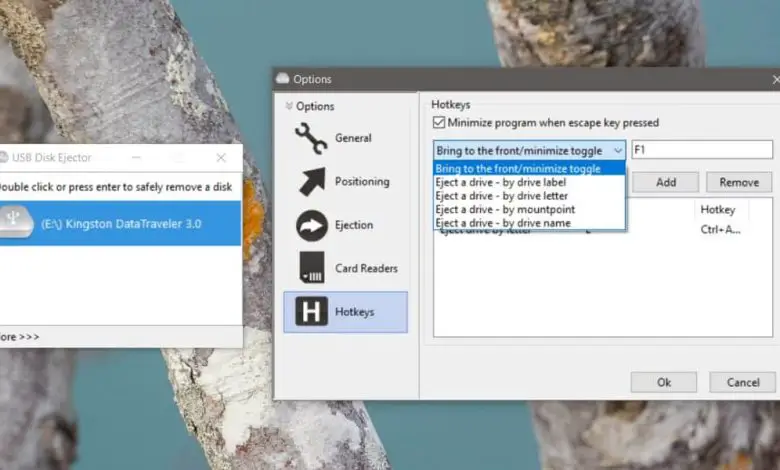The height and width of the screenshot is (470, 780).
Task: Toggle Minimize program when escape key pressed
Action: [x=439, y=122]
